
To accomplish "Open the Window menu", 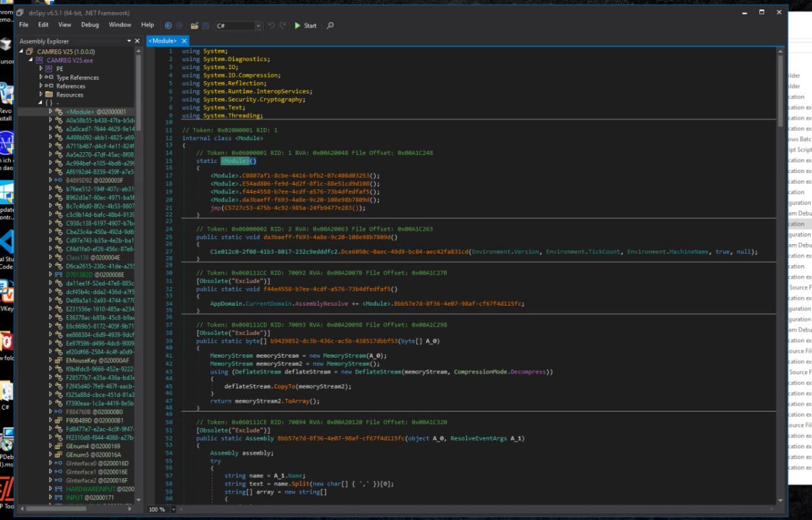I will (120, 25).
